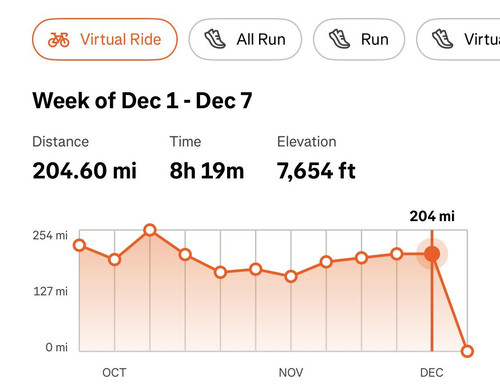Select the fourth weekly data point on chart
500x392 pixels.
point(185,255)
